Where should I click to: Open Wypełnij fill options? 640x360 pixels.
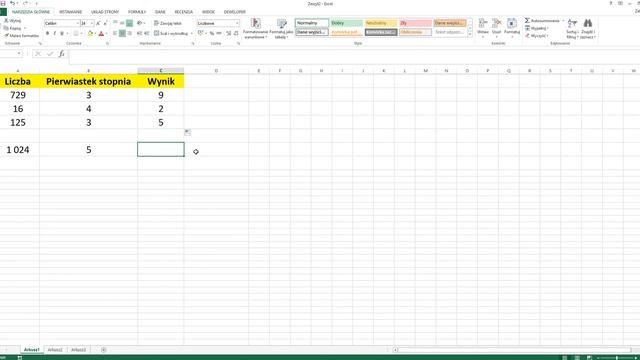click(536, 28)
